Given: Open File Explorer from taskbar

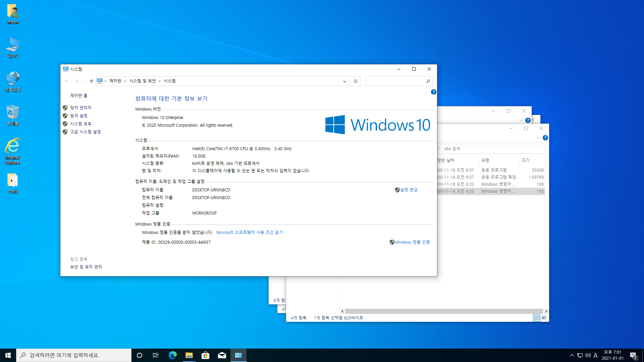Looking at the screenshot, I should pos(189,355).
